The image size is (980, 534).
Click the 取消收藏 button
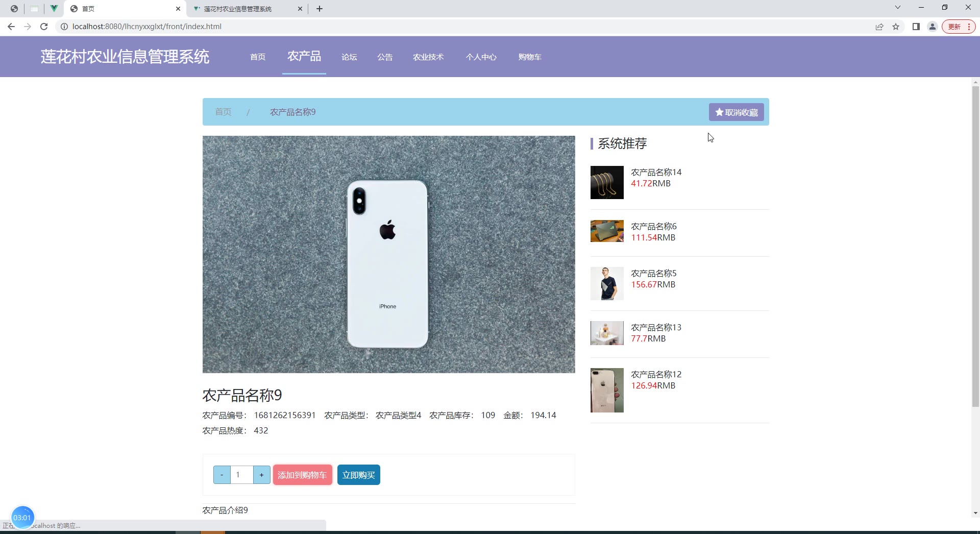pyautogui.click(x=736, y=112)
